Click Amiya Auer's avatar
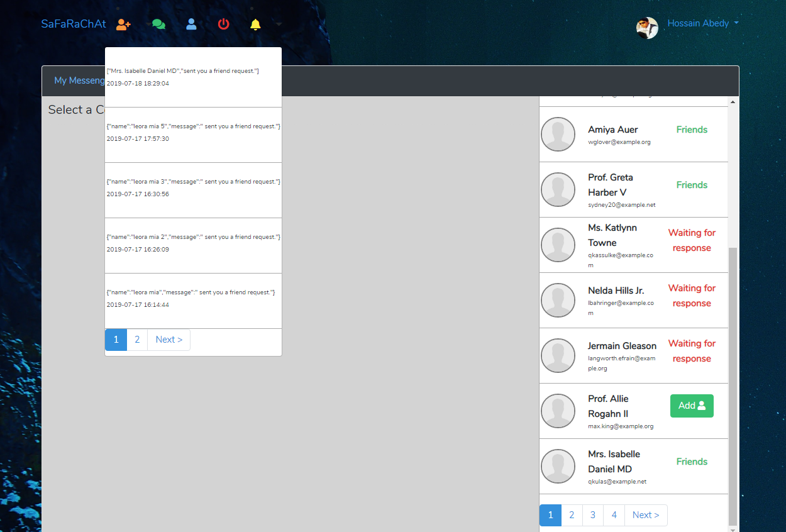This screenshot has width=786, height=532. 558,134
